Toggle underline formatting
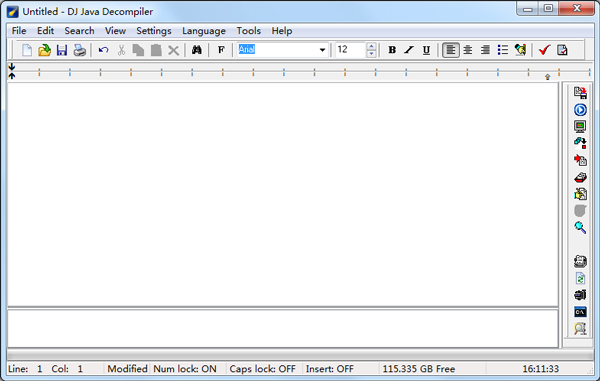 (x=426, y=50)
